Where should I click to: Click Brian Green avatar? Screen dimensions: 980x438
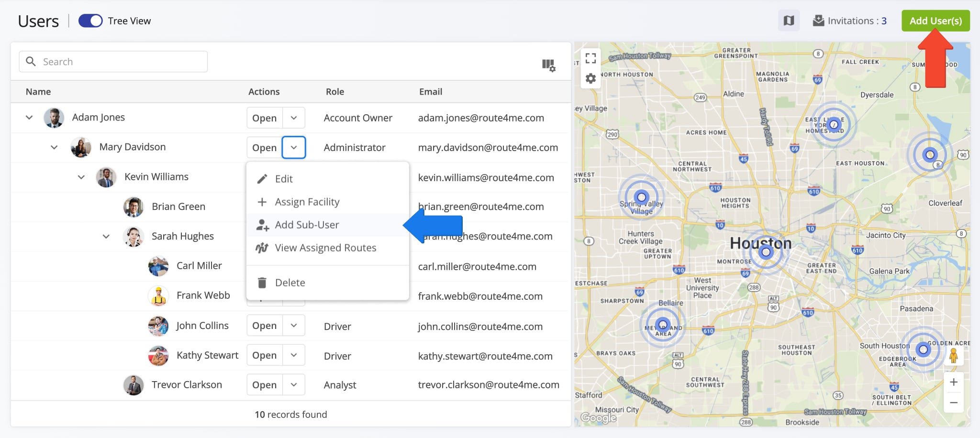pos(134,207)
